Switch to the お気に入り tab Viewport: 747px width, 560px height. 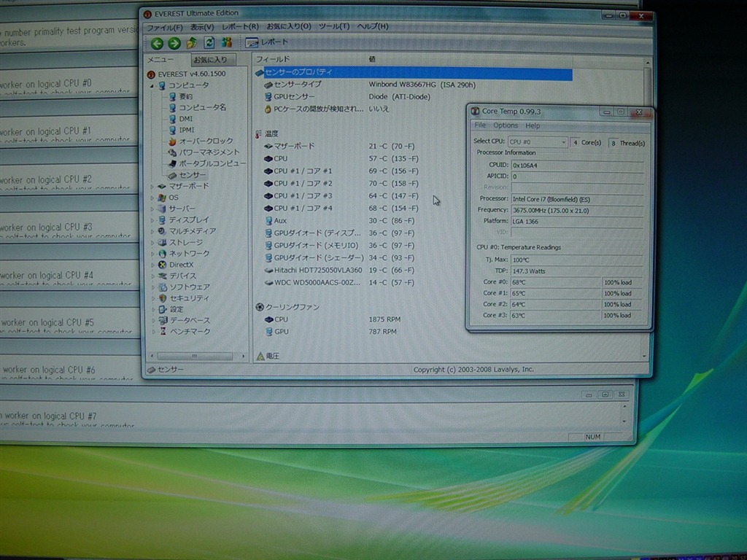pyautogui.click(x=214, y=60)
